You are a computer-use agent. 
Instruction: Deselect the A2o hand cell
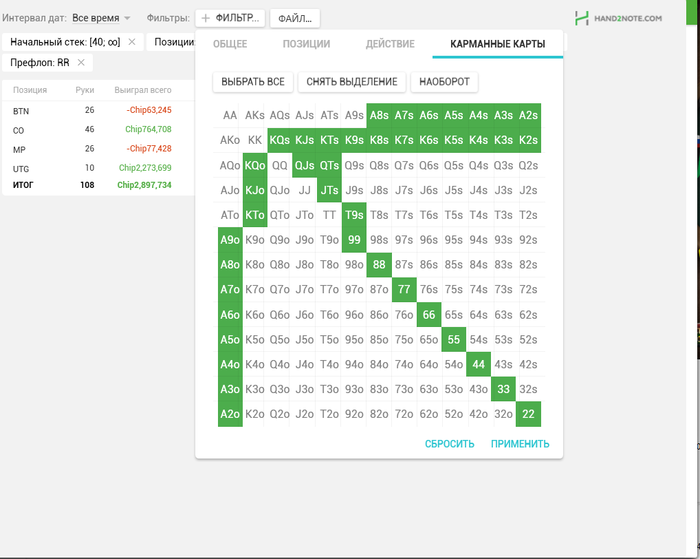click(230, 414)
